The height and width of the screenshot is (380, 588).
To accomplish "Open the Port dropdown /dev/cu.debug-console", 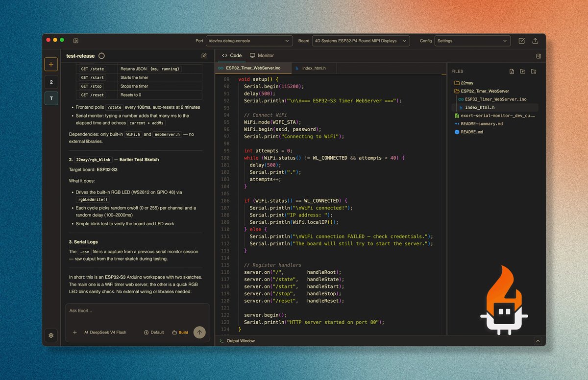I will point(249,41).
